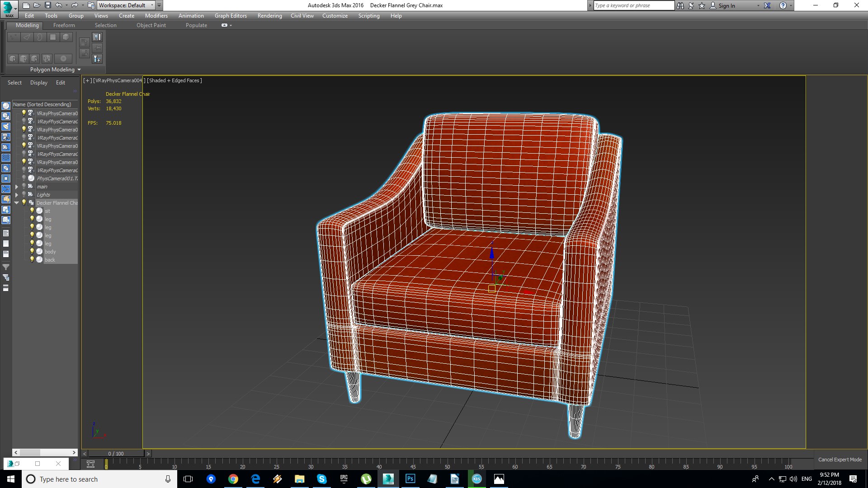The width and height of the screenshot is (868, 488).
Task: Click the [+] viewport general label
Action: [87, 80]
